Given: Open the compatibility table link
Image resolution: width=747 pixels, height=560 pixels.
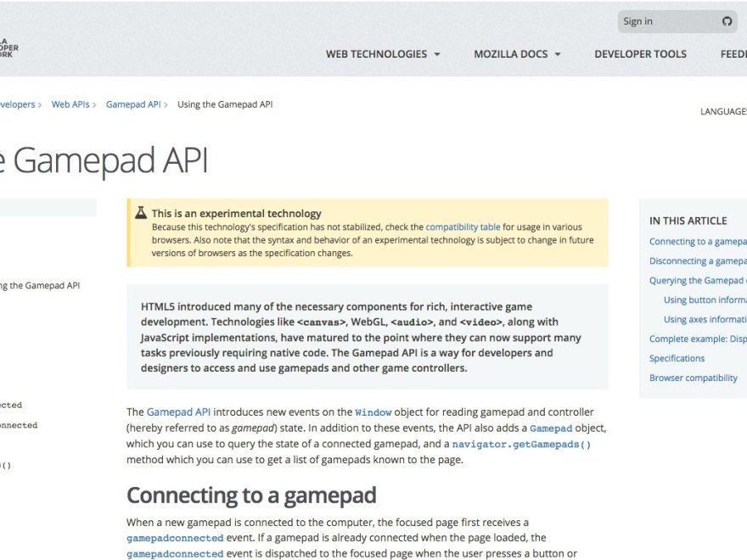Looking at the screenshot, I should pyautogui.click(x=463, y=227).
